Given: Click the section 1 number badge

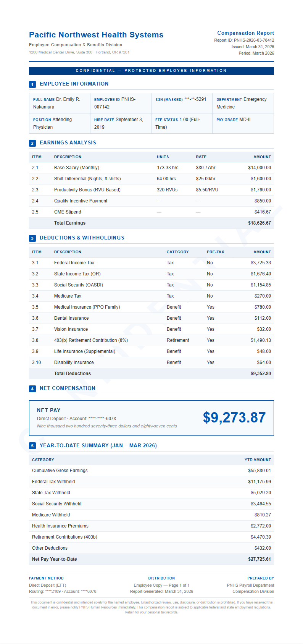Looking at the screenshot, I should tap(32, 84).
